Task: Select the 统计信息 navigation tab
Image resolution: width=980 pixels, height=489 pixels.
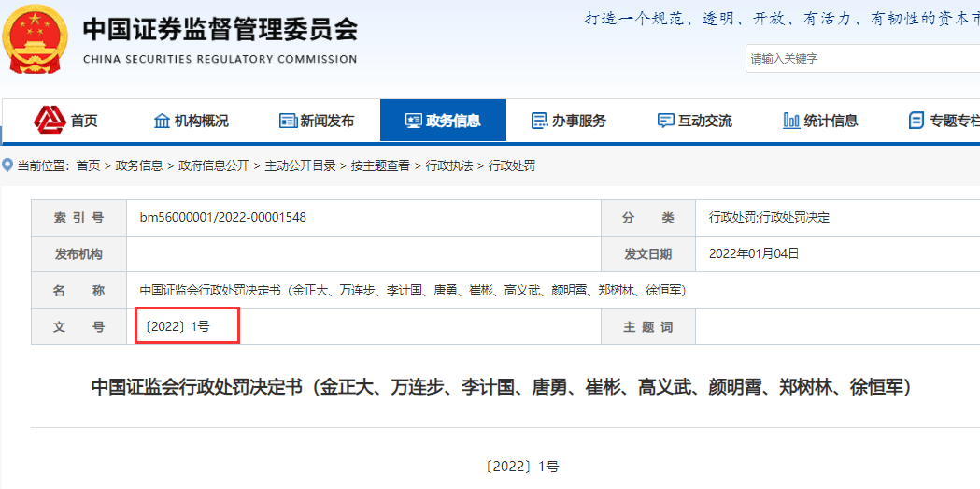Action: click(x=831, y=121)
